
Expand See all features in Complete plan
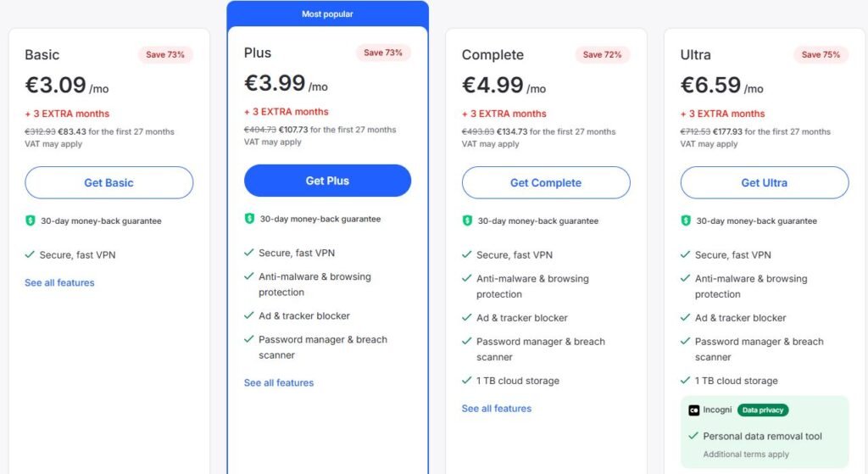497,409
